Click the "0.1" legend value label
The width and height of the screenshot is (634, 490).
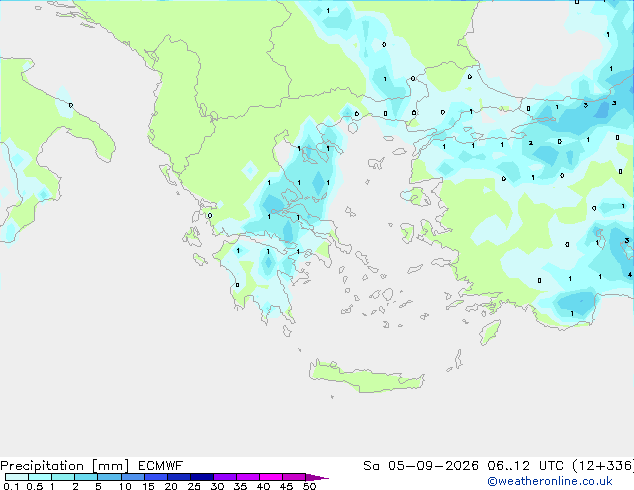click(11, 486)
